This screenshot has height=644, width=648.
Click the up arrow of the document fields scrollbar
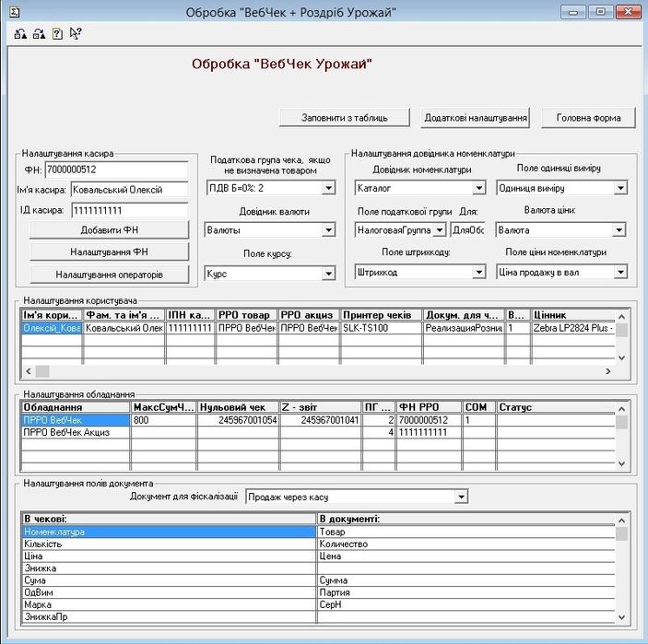point(621,521)
